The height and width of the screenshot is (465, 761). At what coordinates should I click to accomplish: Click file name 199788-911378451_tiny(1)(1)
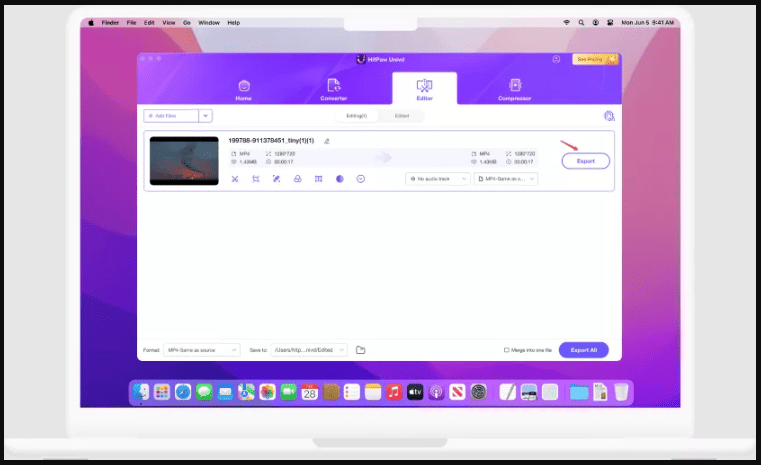coord(271,141)
